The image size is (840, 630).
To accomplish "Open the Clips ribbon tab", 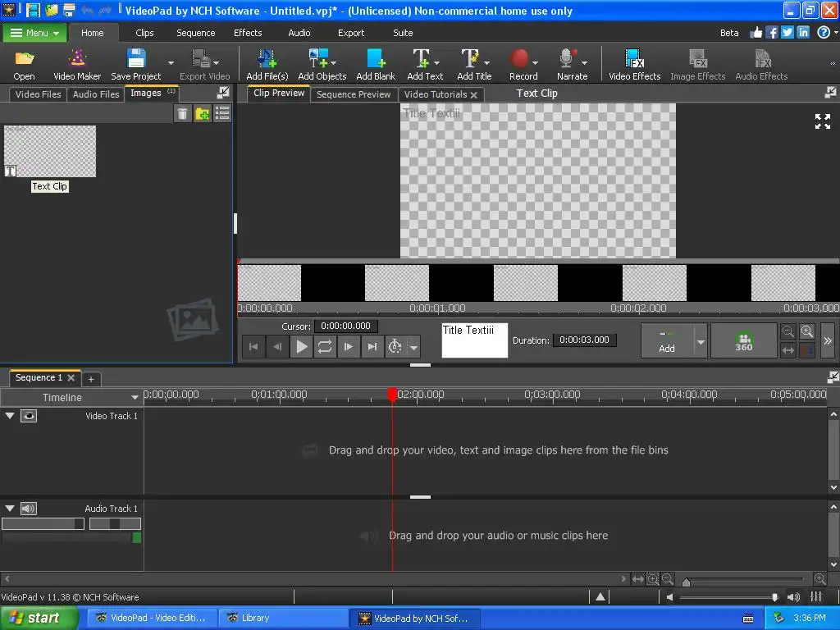I will point(144,33).
